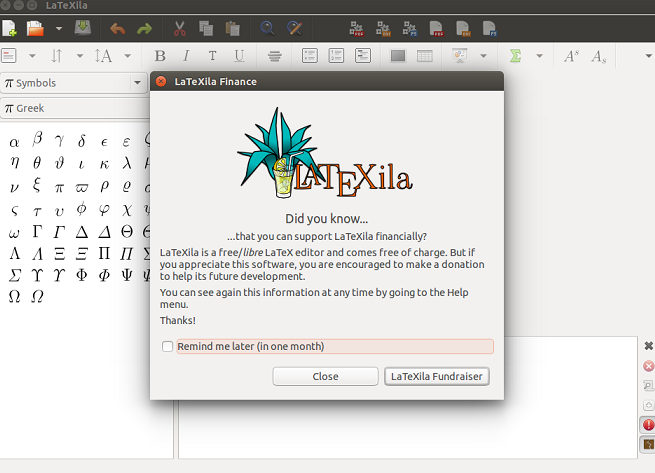Insert the lowercase omega symbol
The width and height of the screenshot is (655, 473).
(14, 233)
